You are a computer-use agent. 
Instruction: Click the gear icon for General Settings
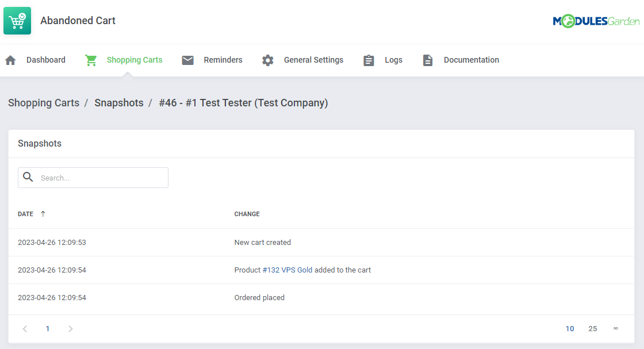(x=268, y=60)
